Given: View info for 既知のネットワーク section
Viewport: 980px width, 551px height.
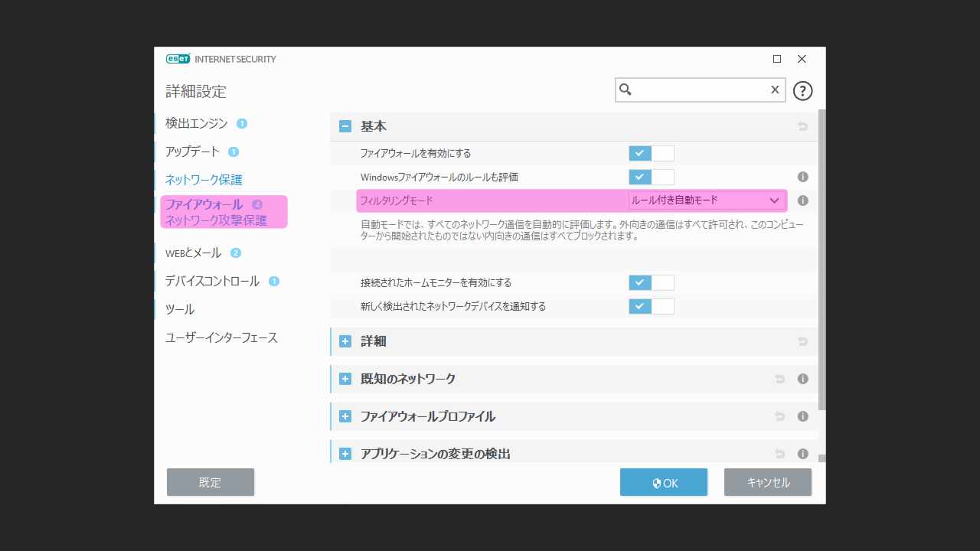Looking at the screenshot, I should (802, 379).
